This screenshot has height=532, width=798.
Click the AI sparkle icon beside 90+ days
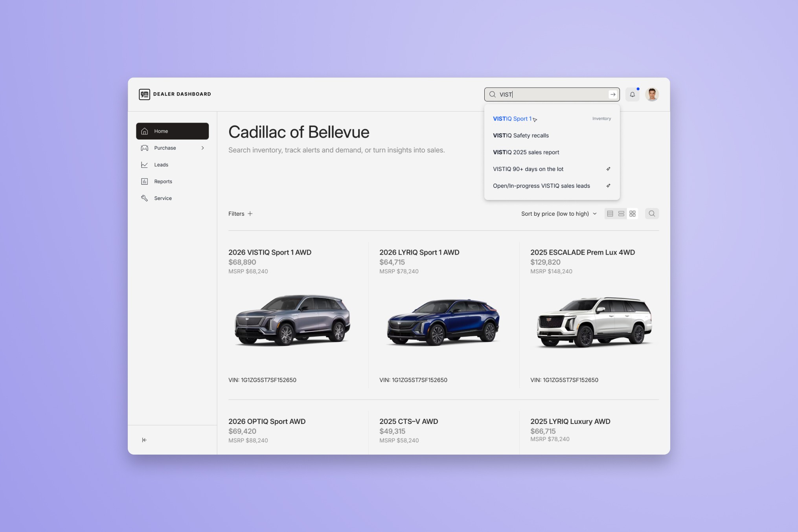608,169
